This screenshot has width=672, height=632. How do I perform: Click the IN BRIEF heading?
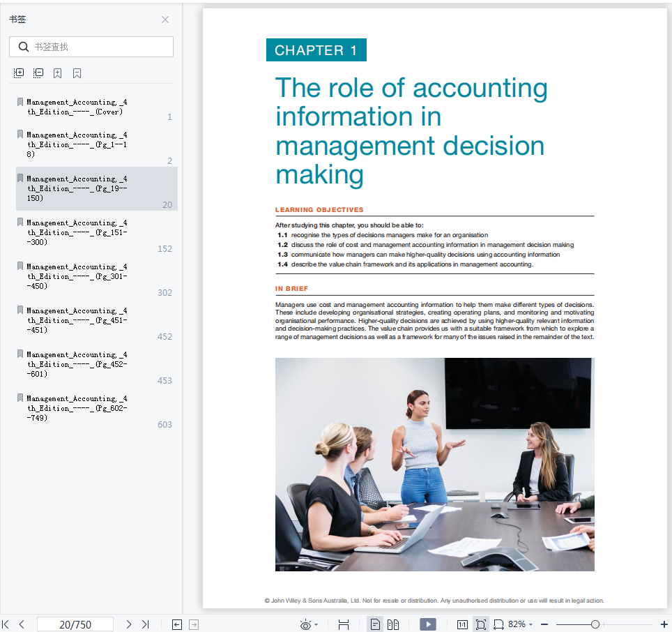291,289
